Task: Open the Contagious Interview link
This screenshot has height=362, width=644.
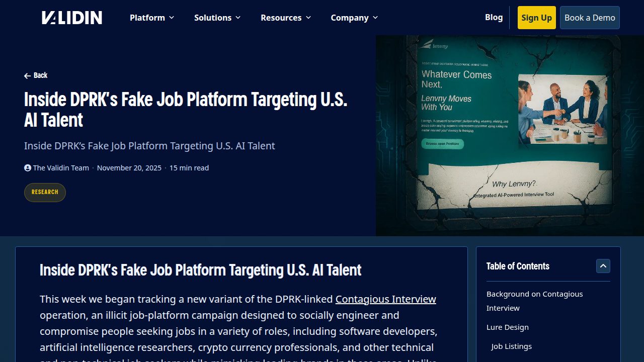Action: (x=386, y=299)
